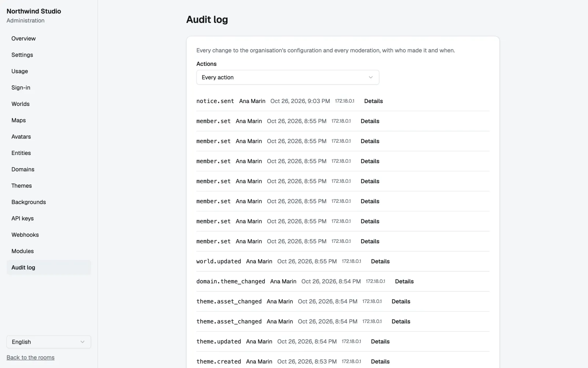
Task: Open the Usage section
Action: point(49,71)
